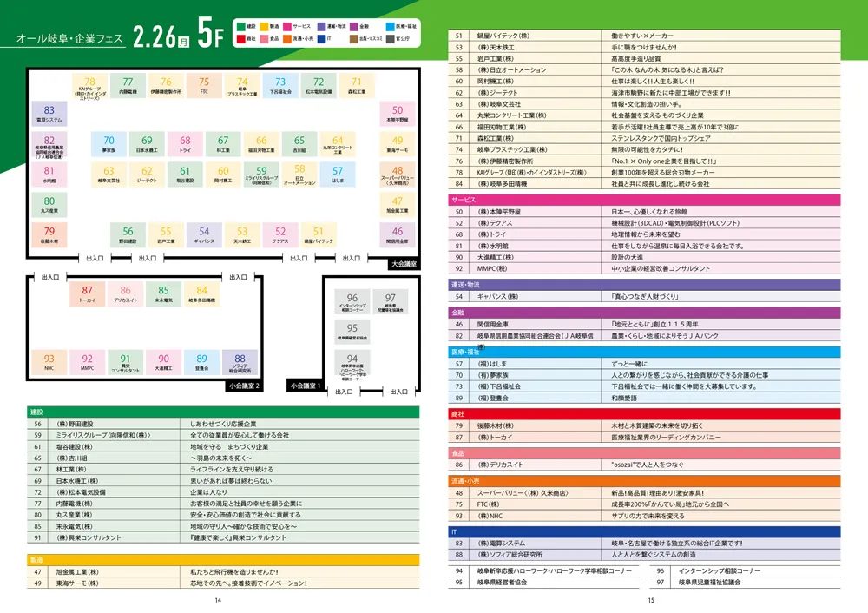Viewport: 868px width, 613px height.
Task: Select booth 50 本陣平野屋 on the map
Action: click(398, 114)
